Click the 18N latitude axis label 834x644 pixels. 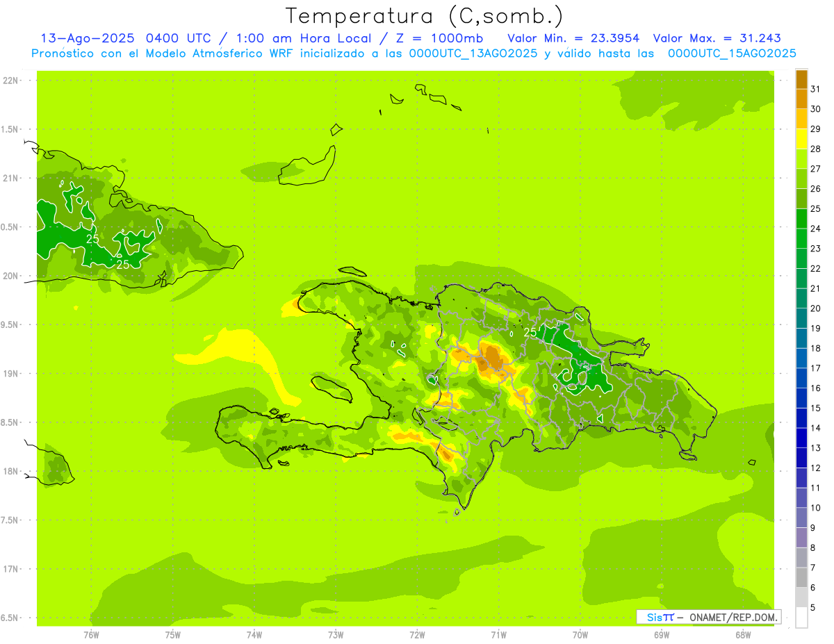12,472
